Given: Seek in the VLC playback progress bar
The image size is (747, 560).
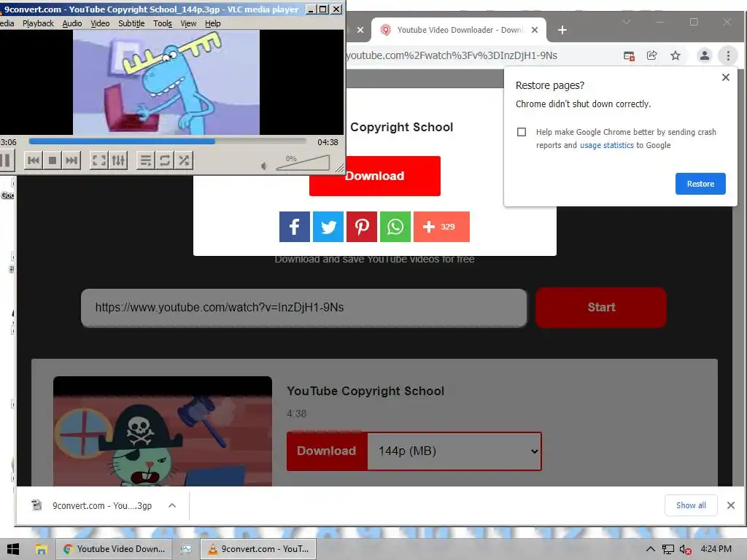Looking at the screenshot, I should (167, 141).
